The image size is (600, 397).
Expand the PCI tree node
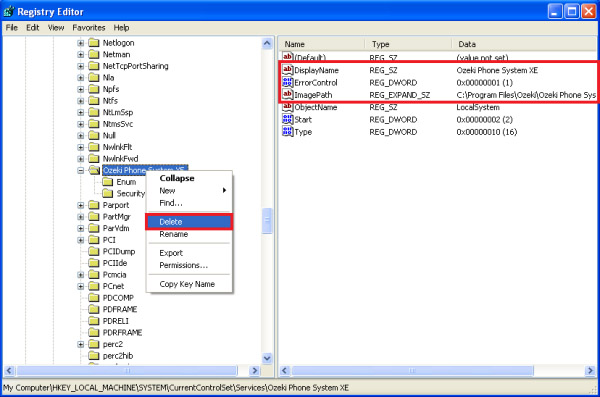pyautogui.click(x=80, y=240)
